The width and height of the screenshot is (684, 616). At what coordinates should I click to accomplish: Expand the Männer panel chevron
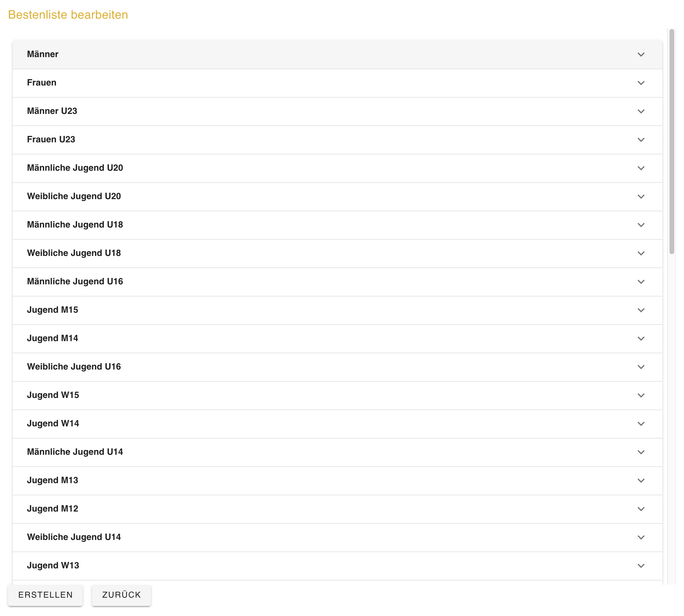pyautogui.click(x=641, y=54)
